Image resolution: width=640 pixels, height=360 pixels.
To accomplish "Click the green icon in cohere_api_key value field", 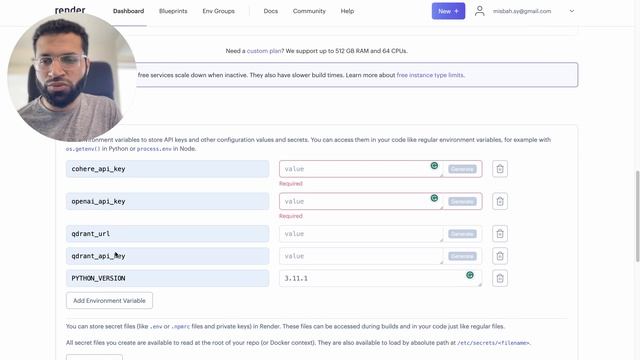I will click(x=434, y=166).
